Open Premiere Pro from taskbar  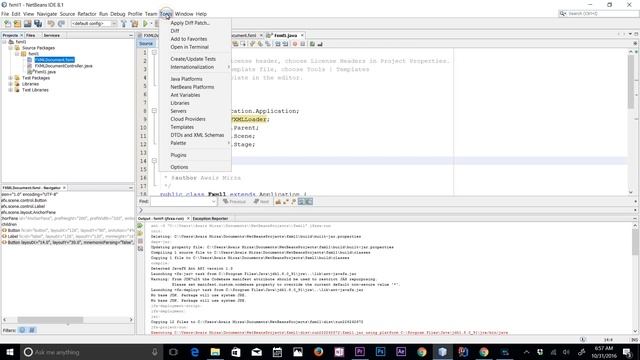[360, 352]
